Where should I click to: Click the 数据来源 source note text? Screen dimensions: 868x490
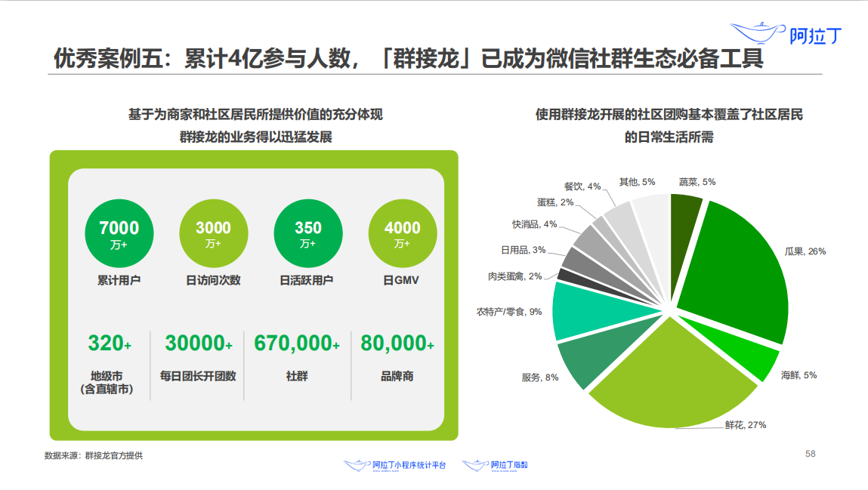(94, 455)
